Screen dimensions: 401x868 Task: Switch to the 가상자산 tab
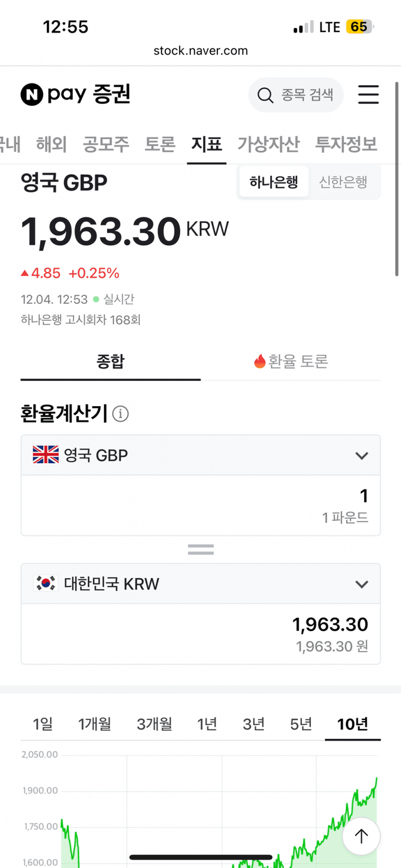(268, 144)
